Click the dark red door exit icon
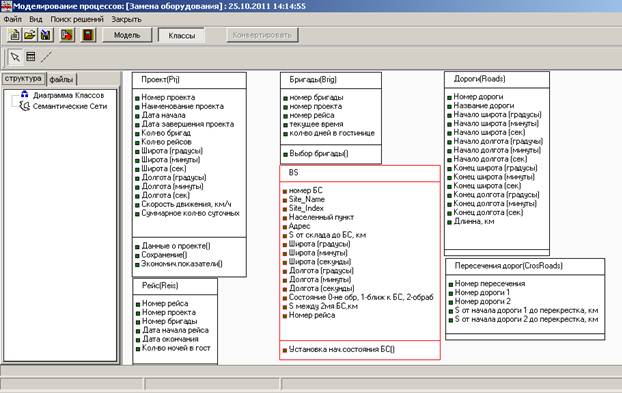This screenshot has width=622, height=393. (88, 35)
